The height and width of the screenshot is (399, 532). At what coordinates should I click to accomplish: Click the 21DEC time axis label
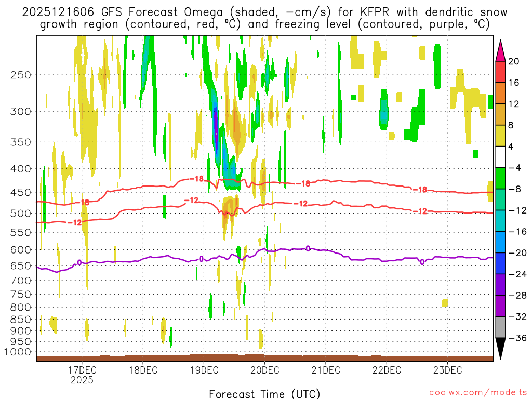click(326, 370)
